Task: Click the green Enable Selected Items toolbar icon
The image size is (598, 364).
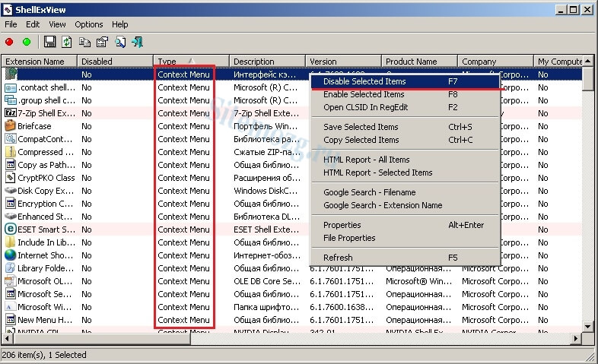Action: [27, 42]
